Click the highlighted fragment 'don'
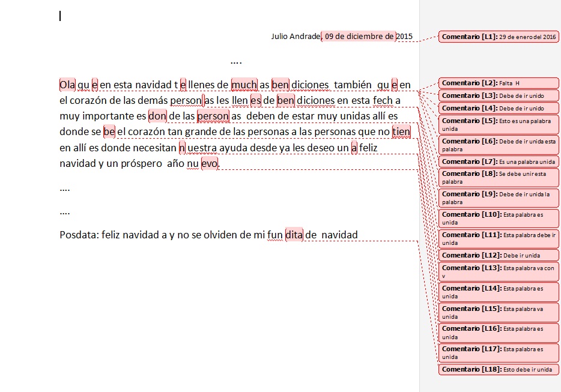561x392 pixels. (x=157, y=116)
